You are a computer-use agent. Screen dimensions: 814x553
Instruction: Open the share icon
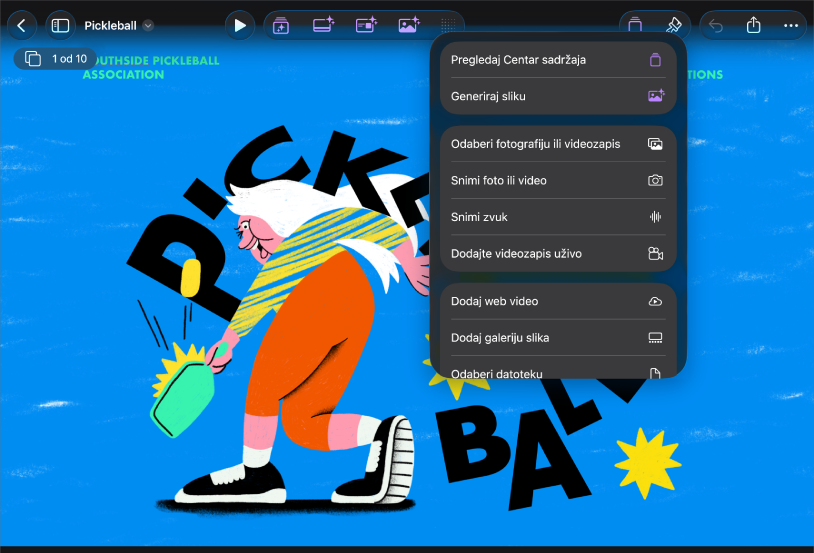(753, 25)
